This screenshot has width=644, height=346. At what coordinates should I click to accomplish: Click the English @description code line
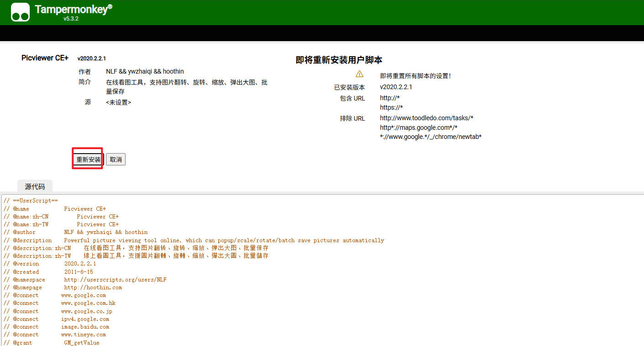tap(194, 240)
